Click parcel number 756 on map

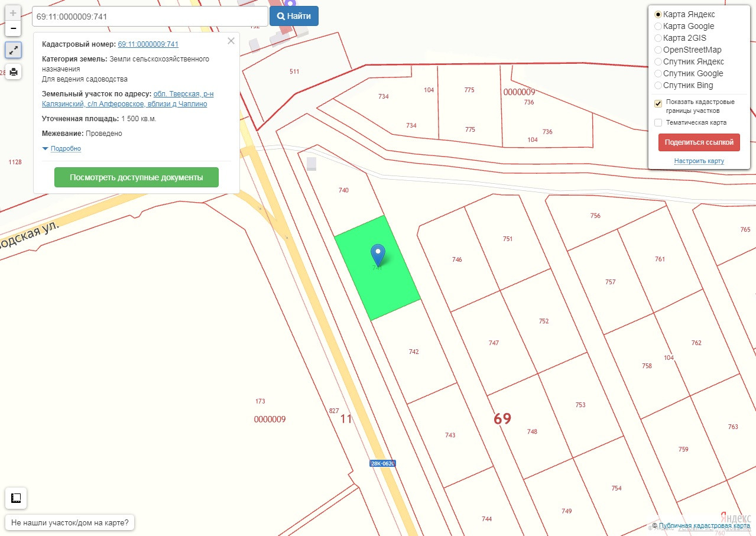click(595, 216)
